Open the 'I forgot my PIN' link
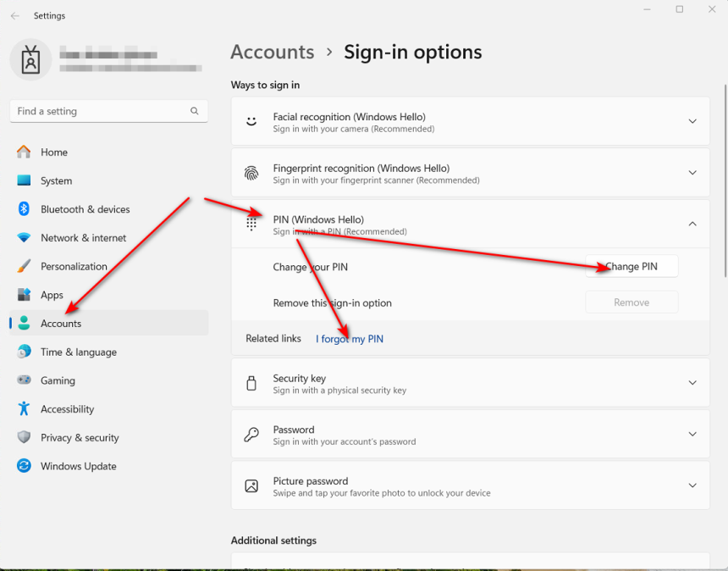The height and width of the screenshot is (571, 728). tap(350, 339)
